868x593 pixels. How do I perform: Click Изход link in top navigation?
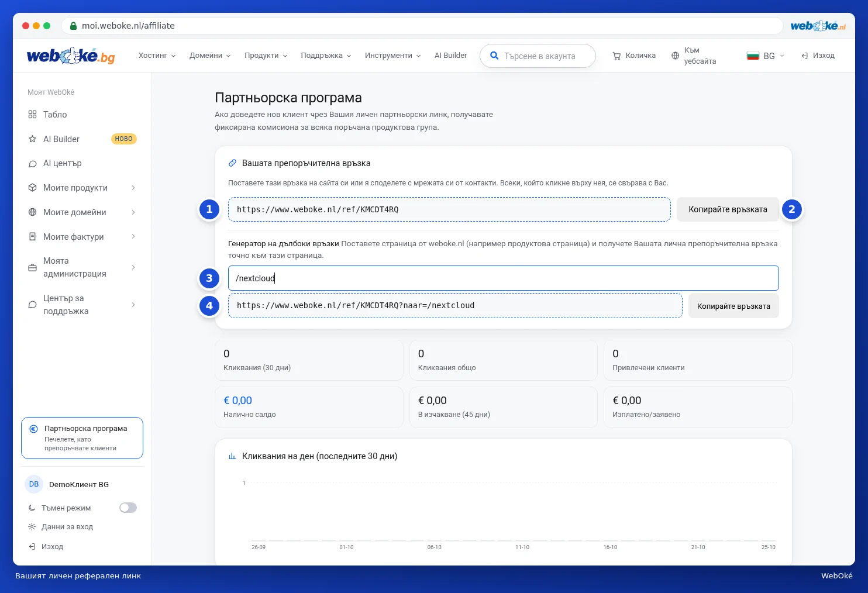pyautogui.click(x=818, y=56)
